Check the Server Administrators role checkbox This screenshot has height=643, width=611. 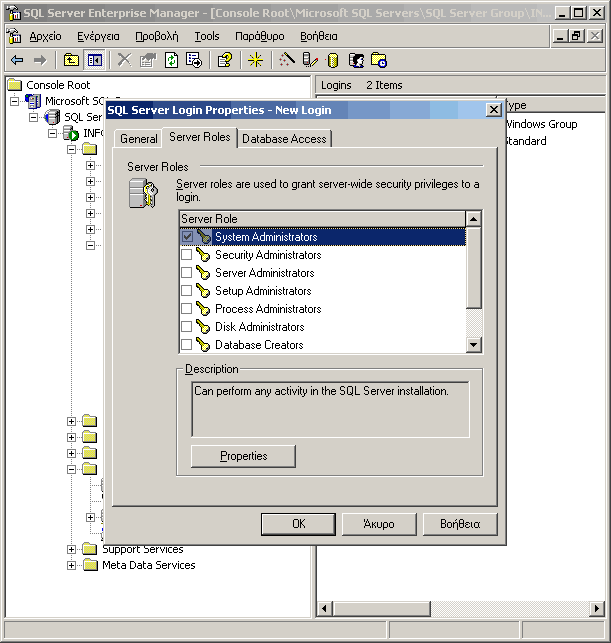click(x=187, y=273)
